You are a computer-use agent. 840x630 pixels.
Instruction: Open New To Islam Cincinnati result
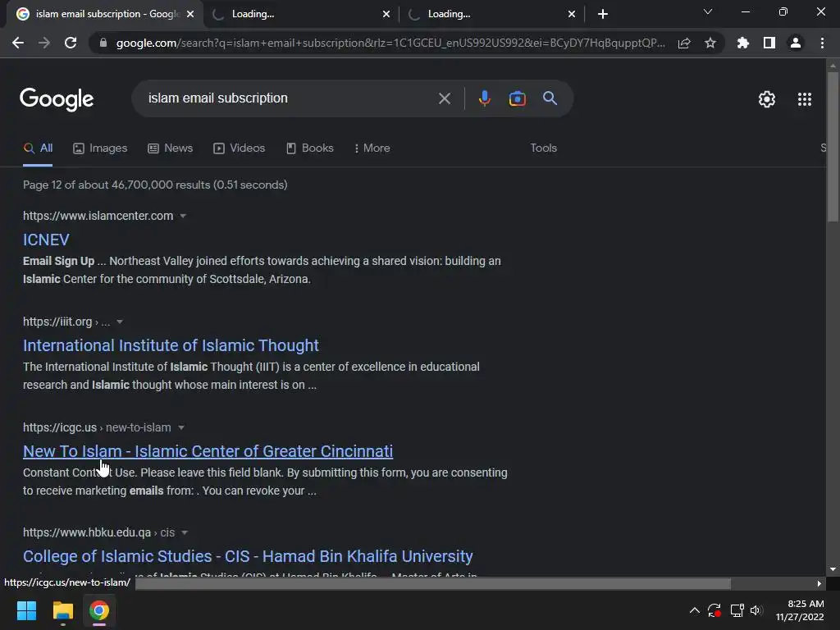click(208, 451)
